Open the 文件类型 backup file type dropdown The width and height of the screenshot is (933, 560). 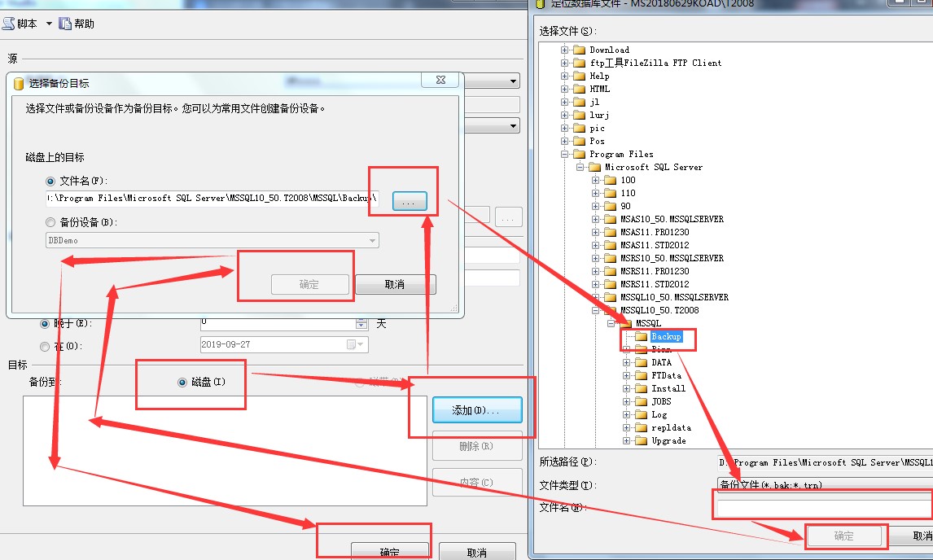tap(825, 484)
